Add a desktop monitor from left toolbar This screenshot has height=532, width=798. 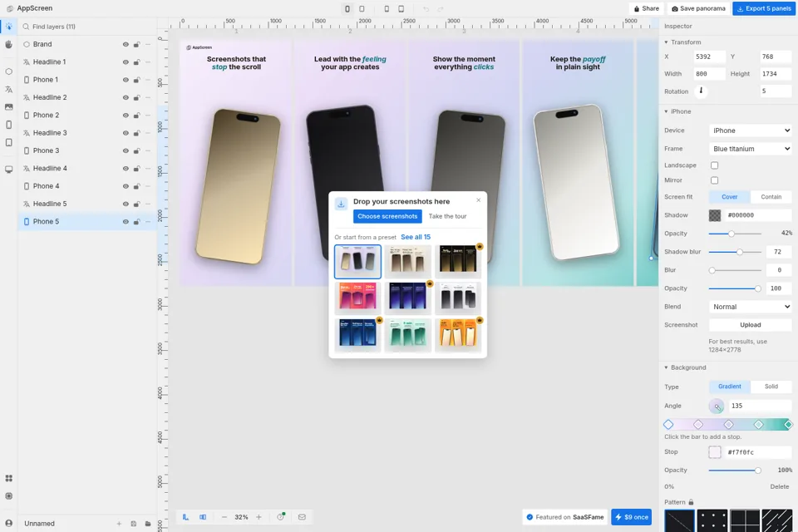8,170
